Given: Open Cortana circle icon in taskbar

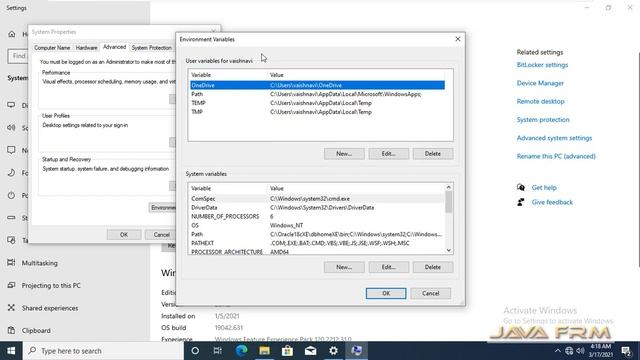Looking at the screenshot, I should (195, 351).
